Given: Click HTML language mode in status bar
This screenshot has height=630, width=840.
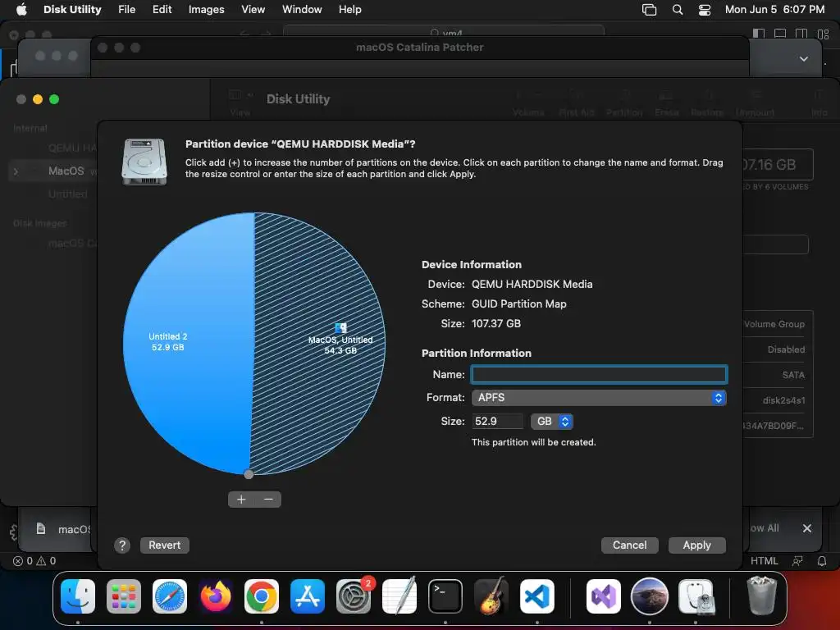Looking at the screenshot, I should 764,561.
